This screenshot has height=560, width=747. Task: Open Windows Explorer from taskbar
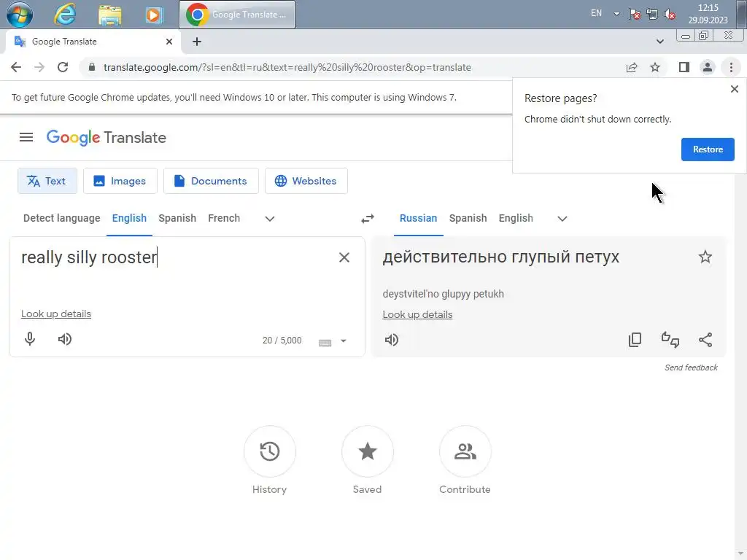(109, 15)
